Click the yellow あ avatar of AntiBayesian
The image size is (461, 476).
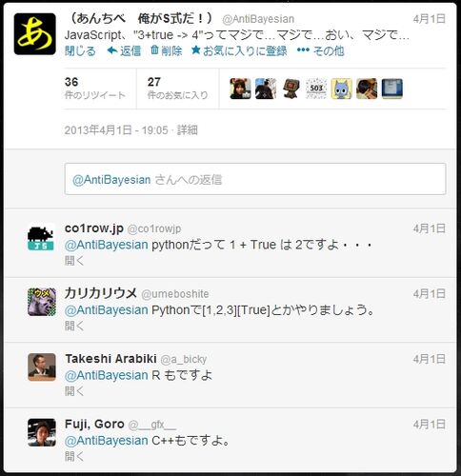[35, 34]
